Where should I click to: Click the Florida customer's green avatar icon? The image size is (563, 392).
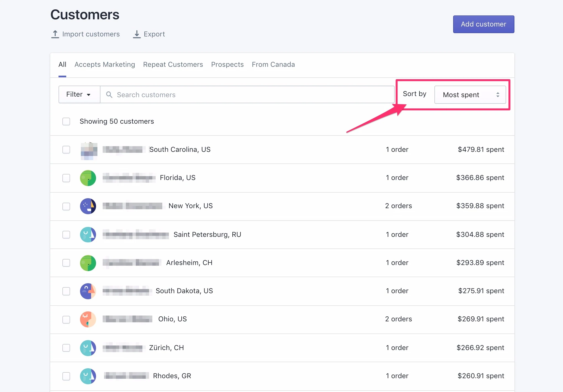[88, 178]
